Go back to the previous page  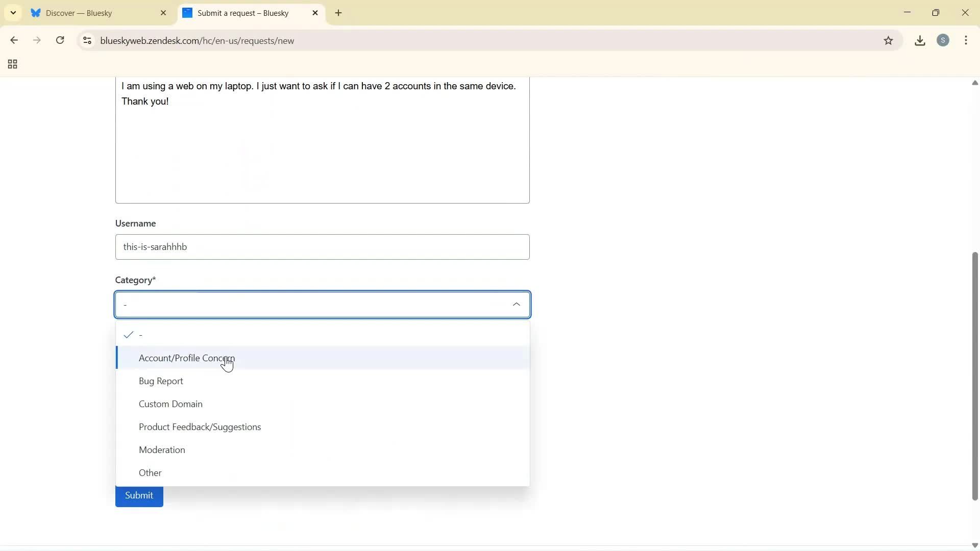[x=14, y=40]
